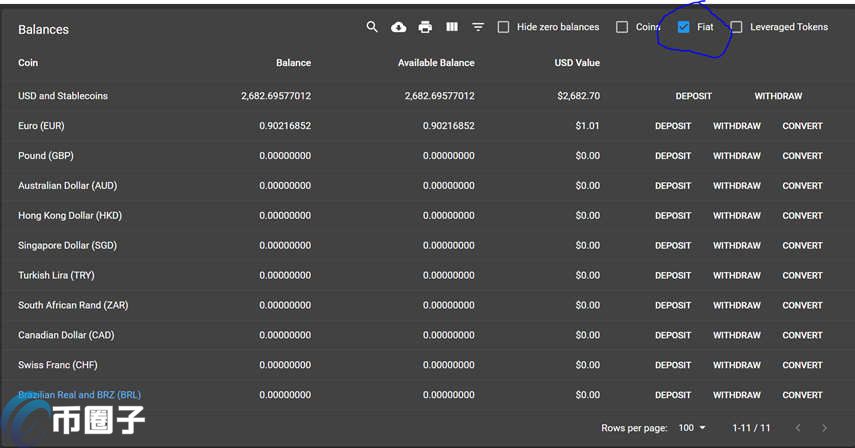
Task: Deposit Swiss Franc (CHF)
Action: (x=673, y=365)
